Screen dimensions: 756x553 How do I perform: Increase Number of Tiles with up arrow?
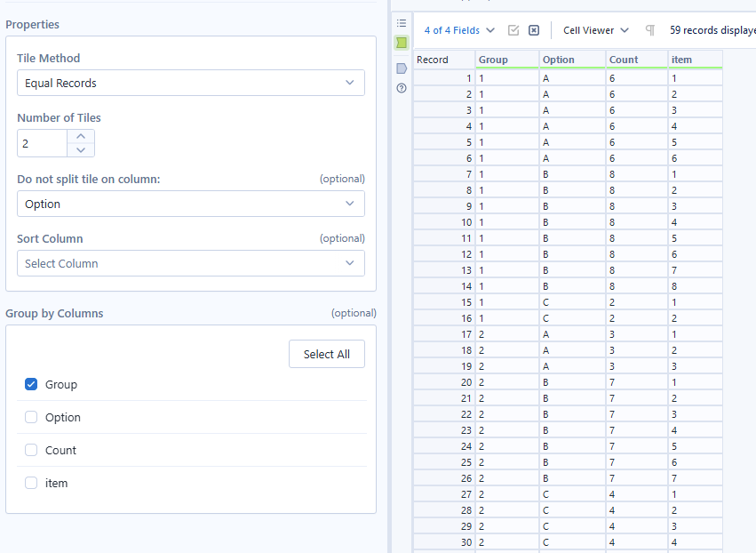(81, 137)
